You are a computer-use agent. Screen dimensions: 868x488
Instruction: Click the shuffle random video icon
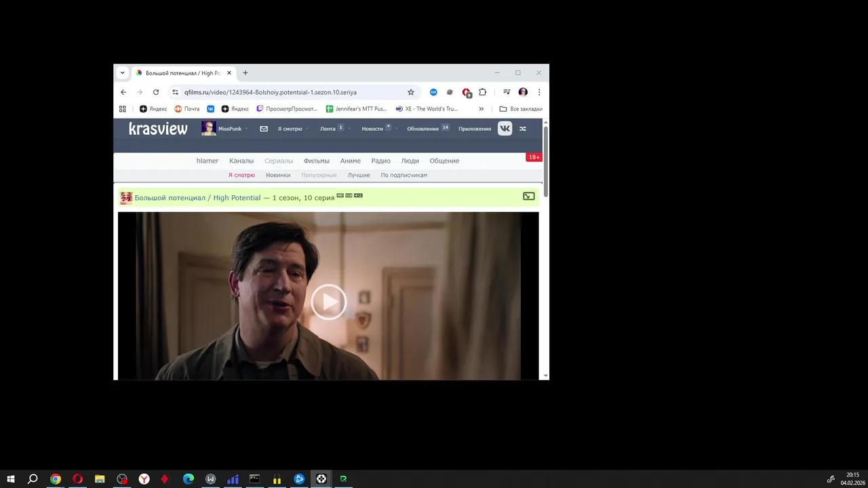523,129
